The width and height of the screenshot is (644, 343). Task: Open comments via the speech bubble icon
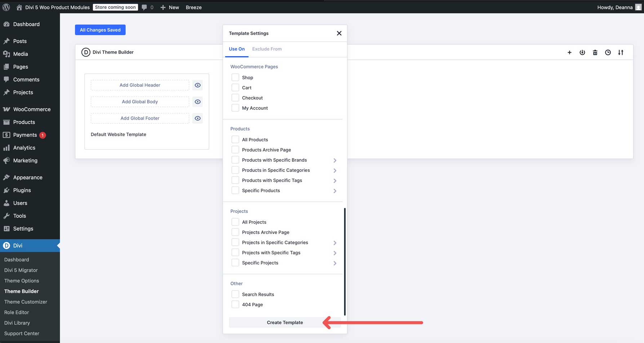pos(144,7)
